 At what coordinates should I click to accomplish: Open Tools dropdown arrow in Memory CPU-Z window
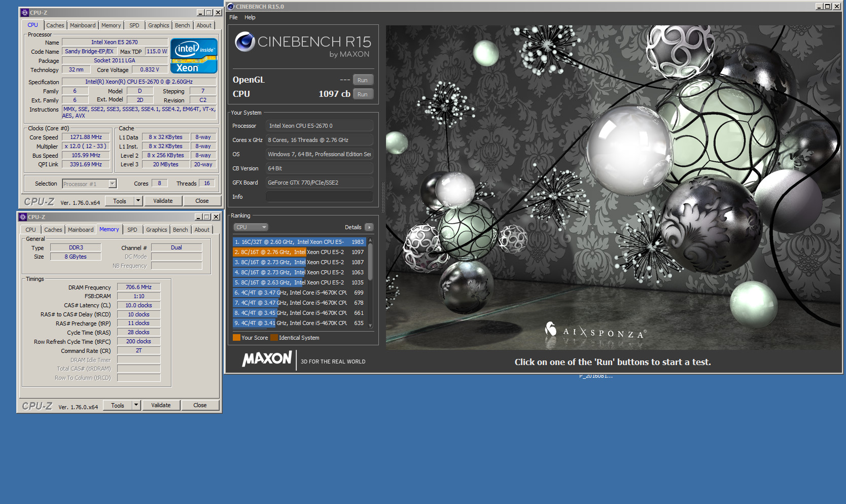136,405
